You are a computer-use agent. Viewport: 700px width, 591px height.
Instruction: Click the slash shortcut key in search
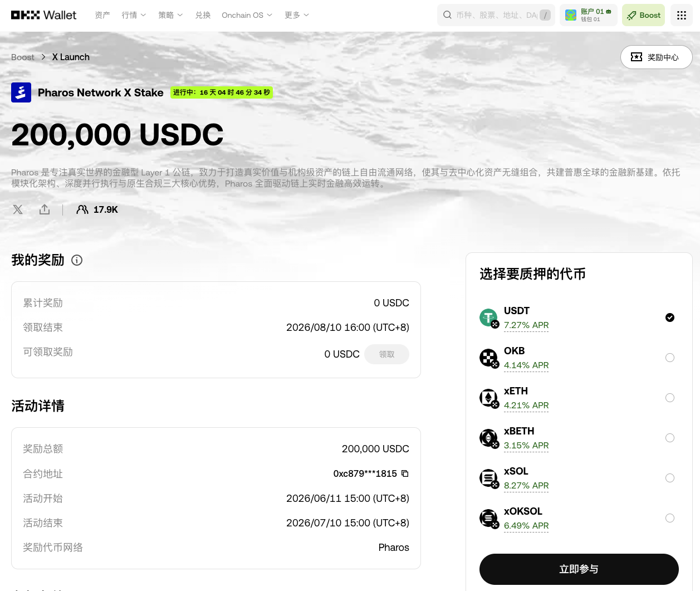coord(545,15)
